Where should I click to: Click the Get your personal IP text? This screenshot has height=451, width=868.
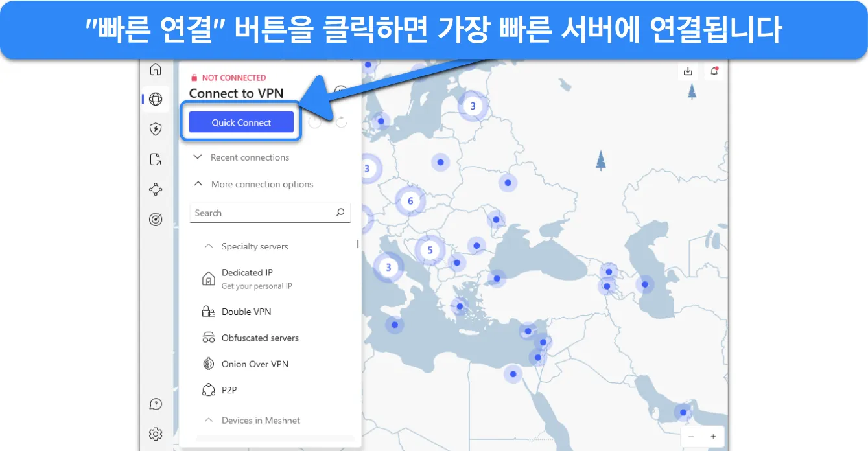(257, 286)
